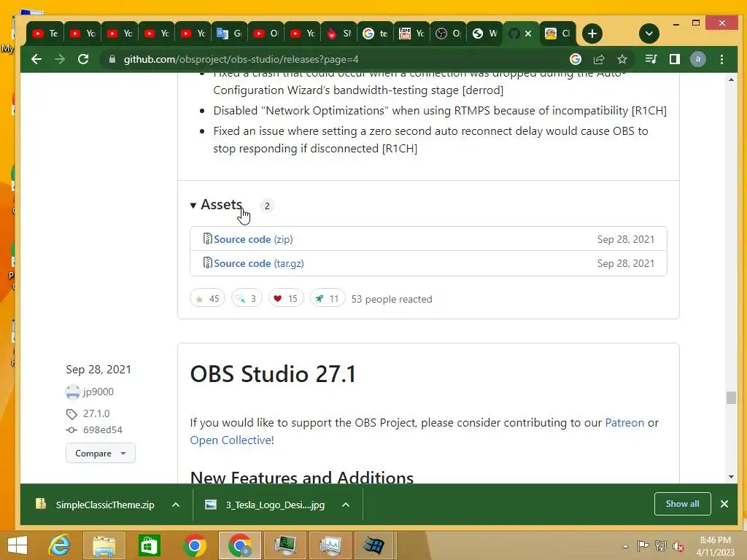Toggle the browser side panel icon

[x=675, y=59]
